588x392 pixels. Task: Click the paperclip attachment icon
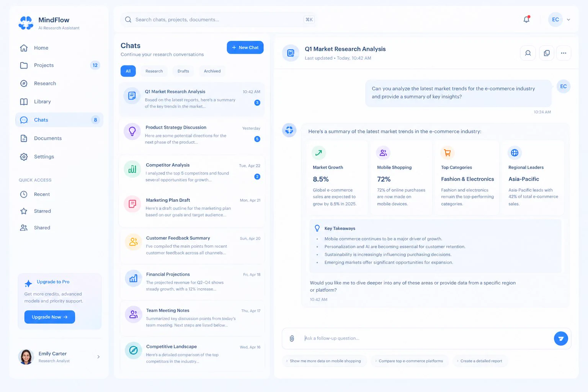coord(292,338)
